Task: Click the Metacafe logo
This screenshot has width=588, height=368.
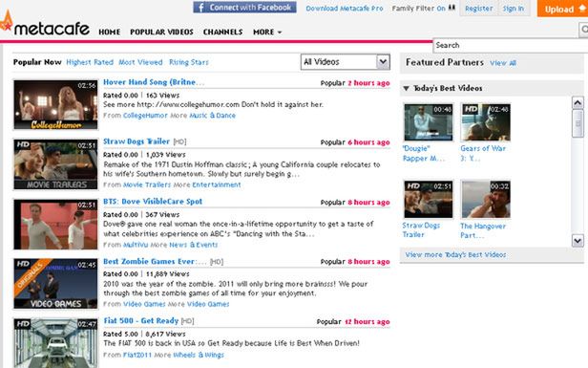Action: (x=45, y=24)
